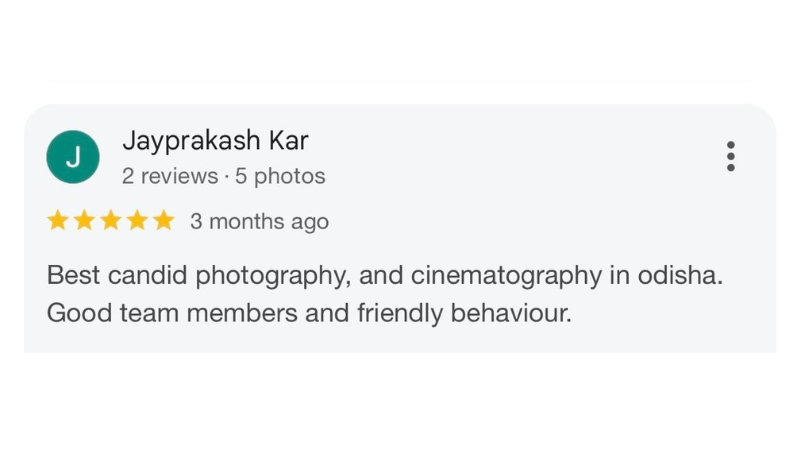Viewport: 800px width, 450px height.
Task: Click the first yellow rating star
Action: click(58, 221)
